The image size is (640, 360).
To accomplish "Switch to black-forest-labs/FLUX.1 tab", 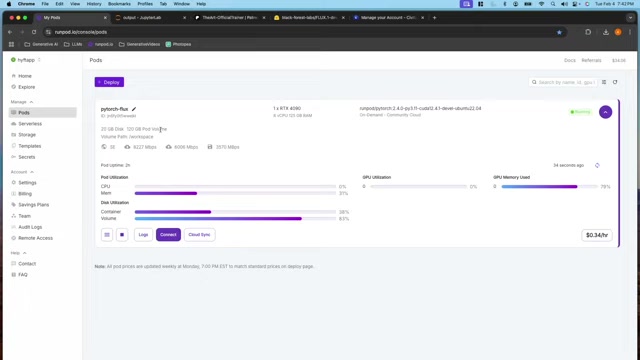I will 309,18.
